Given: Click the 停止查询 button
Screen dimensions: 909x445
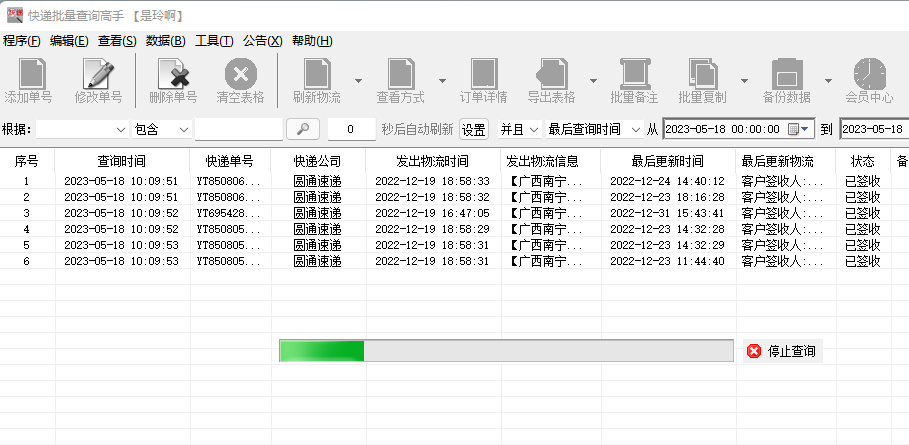Looking at the screenshot, I should 783,351.
